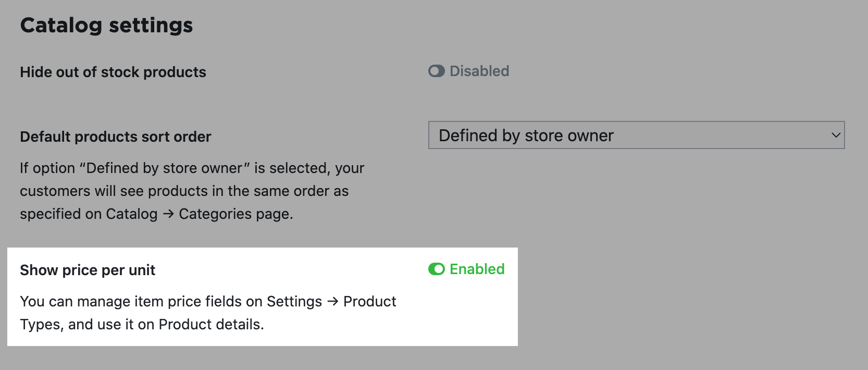Select the 'Defined by store owner' dropdown text

pos(526,135)
